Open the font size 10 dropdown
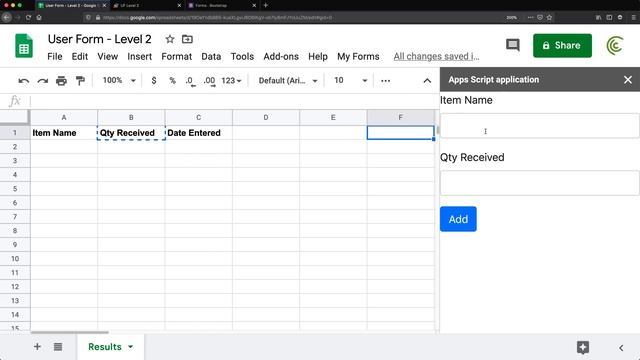Viewport: 640px width, 360px height. tap(351, 80)
